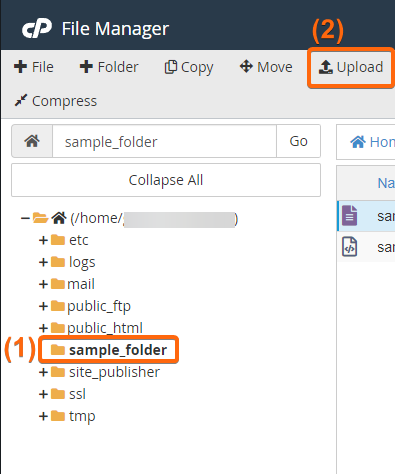Viewport: 395px width, 474px height.
Task: Open the Upload dialog
Action: pos(351,67)
